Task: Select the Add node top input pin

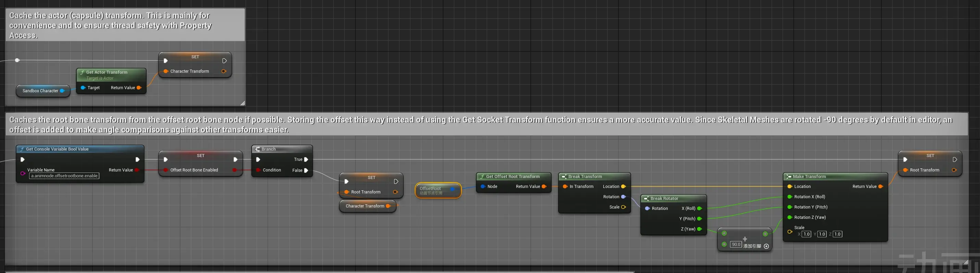Action: (724, 233)
